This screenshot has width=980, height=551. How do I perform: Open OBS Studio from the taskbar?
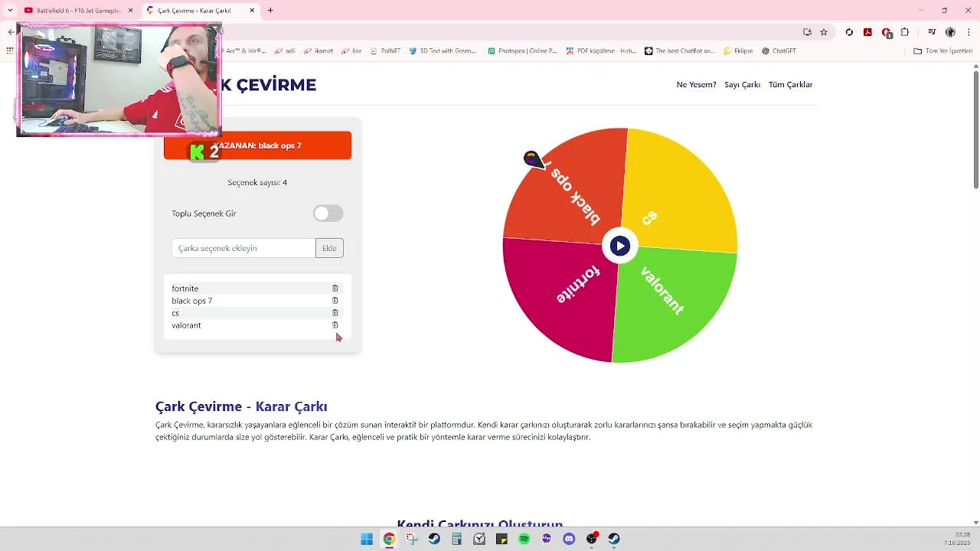pyautogui.click(x=592, y=539)
